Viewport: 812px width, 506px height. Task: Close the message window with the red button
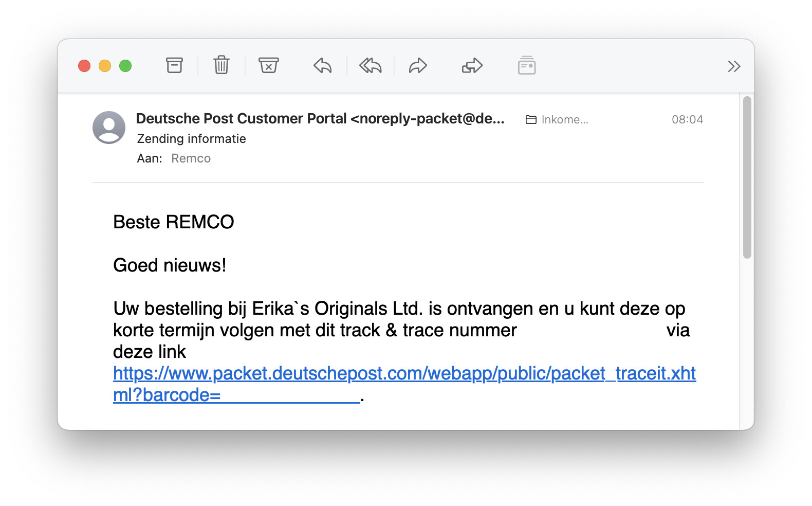point(84,66)
